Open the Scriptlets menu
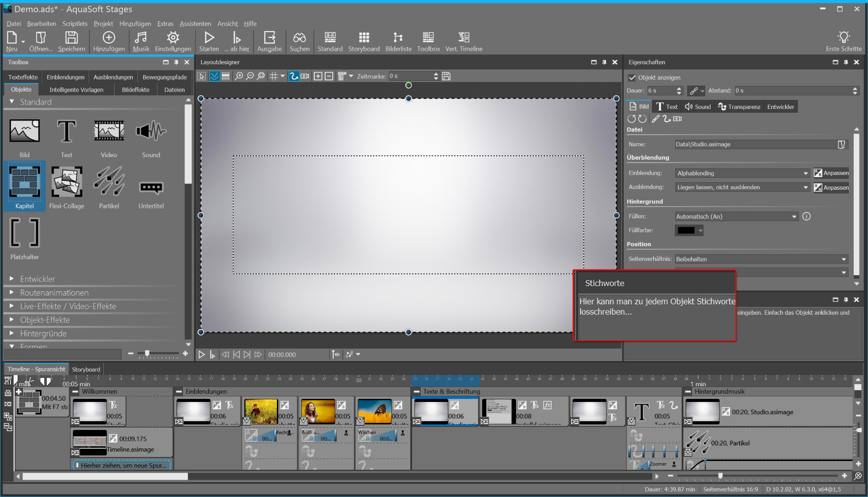Viewport: 868px width, 497px height. coord(75,23)
